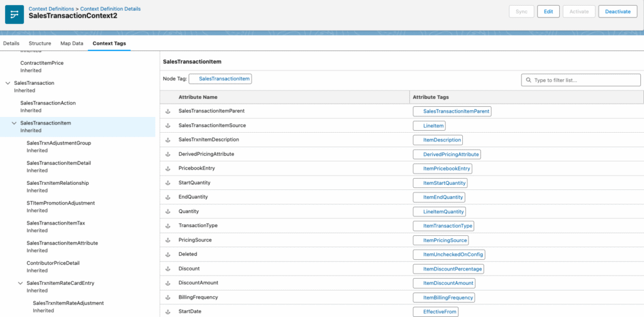Collapse SalesTrxnItemRateCardEntry node chevron
The height and width of the screenshot is (317, 644).
[20, 283]
